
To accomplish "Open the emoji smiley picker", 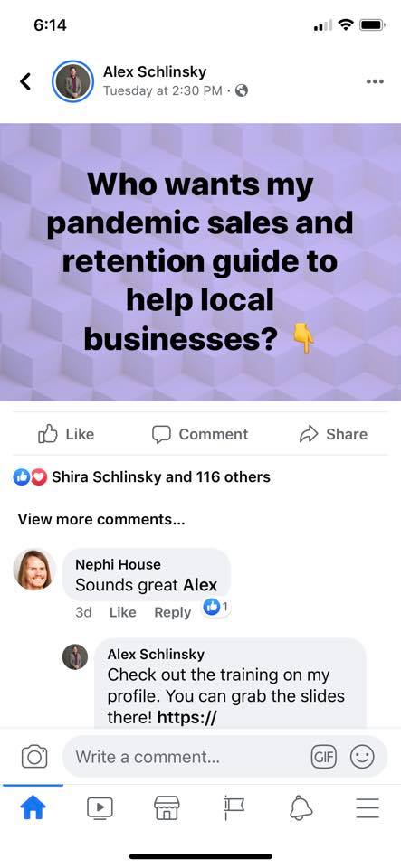I will 362,756.
